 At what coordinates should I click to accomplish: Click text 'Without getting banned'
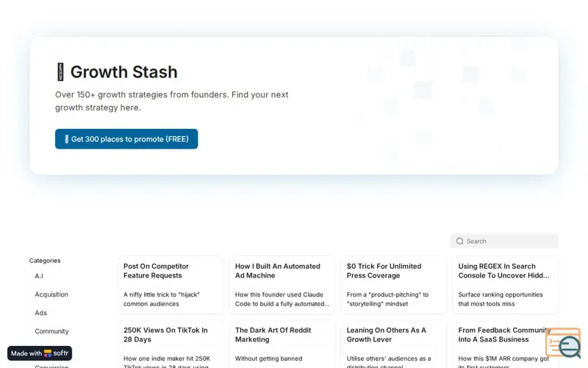point(268,358)
